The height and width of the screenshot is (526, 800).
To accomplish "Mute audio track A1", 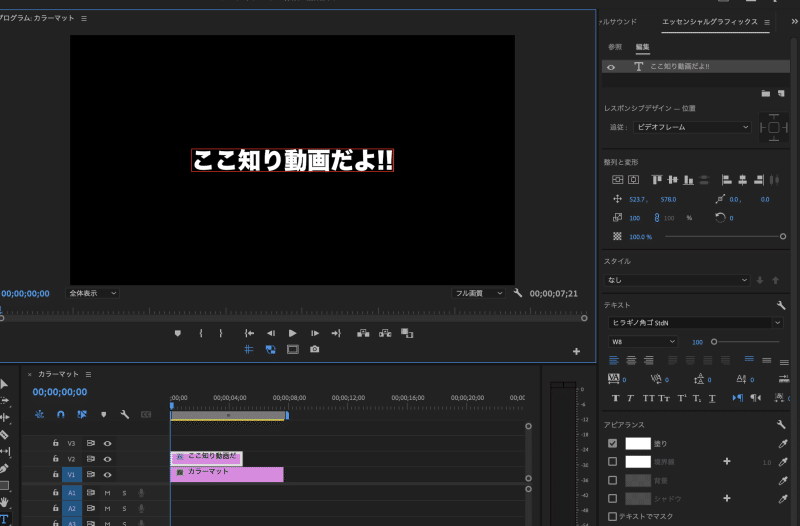I will point(107,493).
